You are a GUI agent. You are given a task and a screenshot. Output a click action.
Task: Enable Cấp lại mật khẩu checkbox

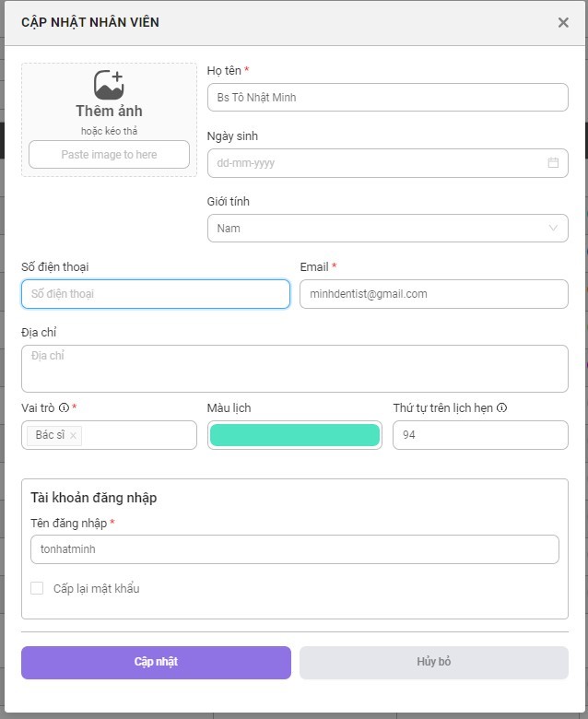pyautogui.click(x=37, y=588)
